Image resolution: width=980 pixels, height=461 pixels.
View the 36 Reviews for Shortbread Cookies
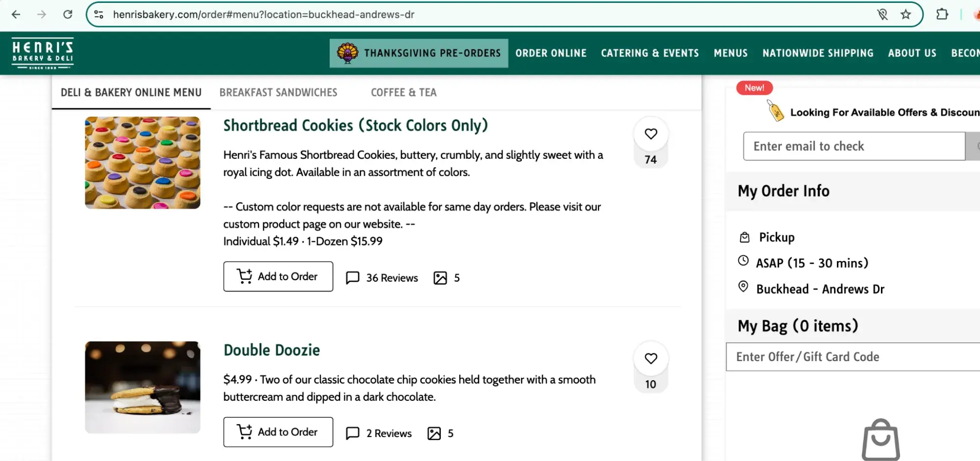click(382, 278)
